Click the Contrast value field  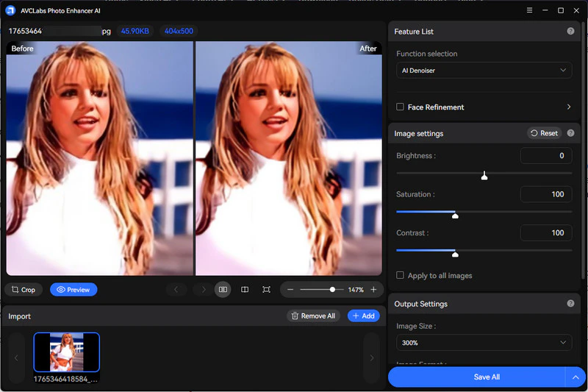point(546,233)
